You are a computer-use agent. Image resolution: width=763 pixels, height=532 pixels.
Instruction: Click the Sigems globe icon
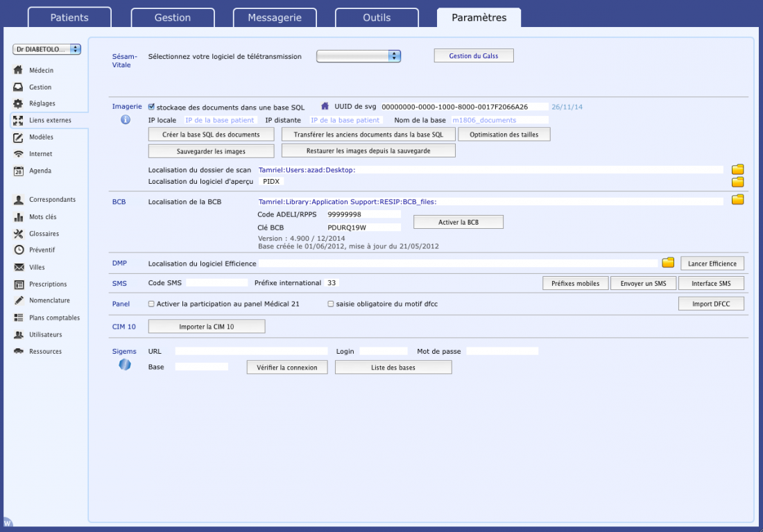[x=125, y=365]
